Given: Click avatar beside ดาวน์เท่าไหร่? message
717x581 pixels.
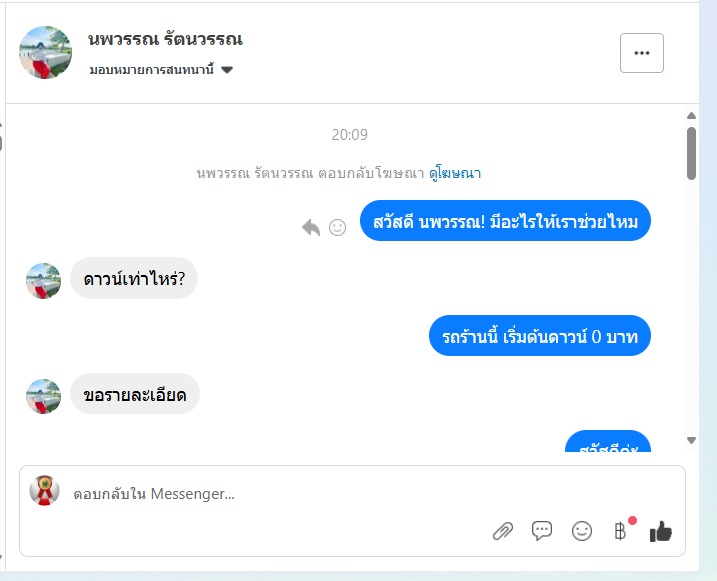Looking at the screenshot, I should click(x=43, y=281).
